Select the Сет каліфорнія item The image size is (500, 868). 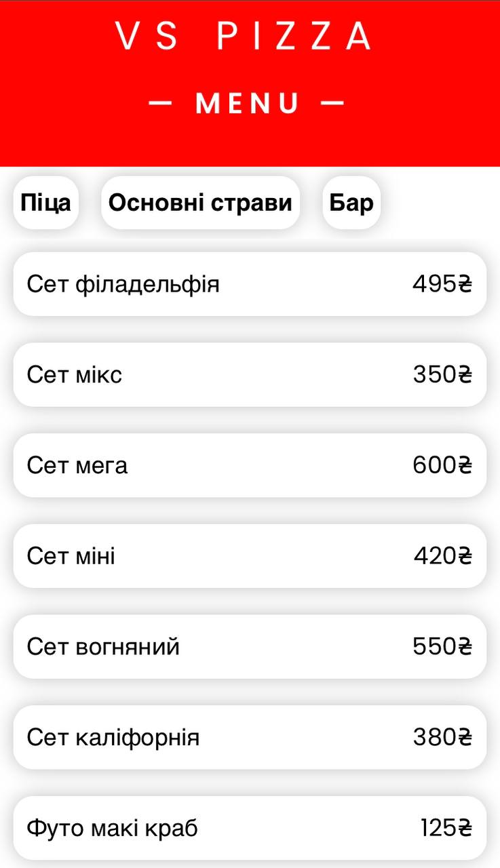[x=113, y=737]
